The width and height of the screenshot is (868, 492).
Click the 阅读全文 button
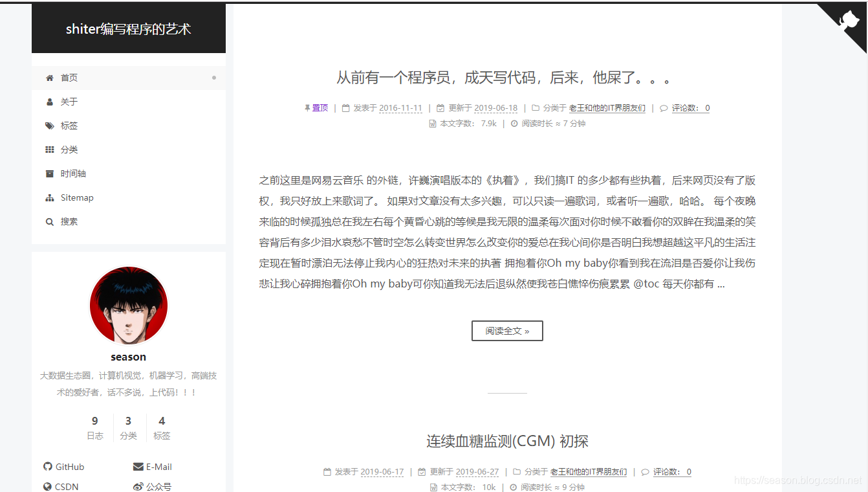point(507,330)
